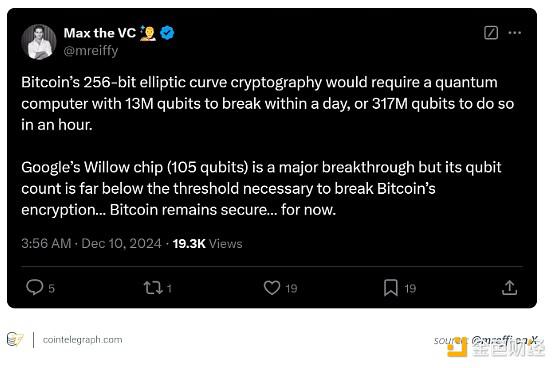Click the scientist emoji beside the name
The height and width of the screenshot is (368, 556).
tap(148, 33)
